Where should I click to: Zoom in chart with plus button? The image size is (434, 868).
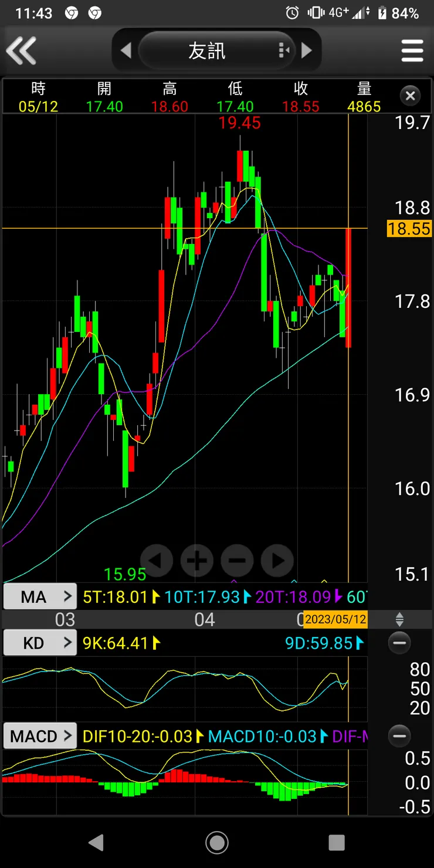(x=196, y=561)
